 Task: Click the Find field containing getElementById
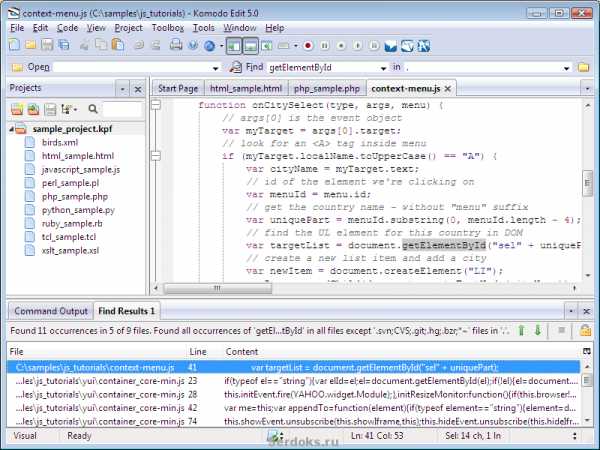323,68
